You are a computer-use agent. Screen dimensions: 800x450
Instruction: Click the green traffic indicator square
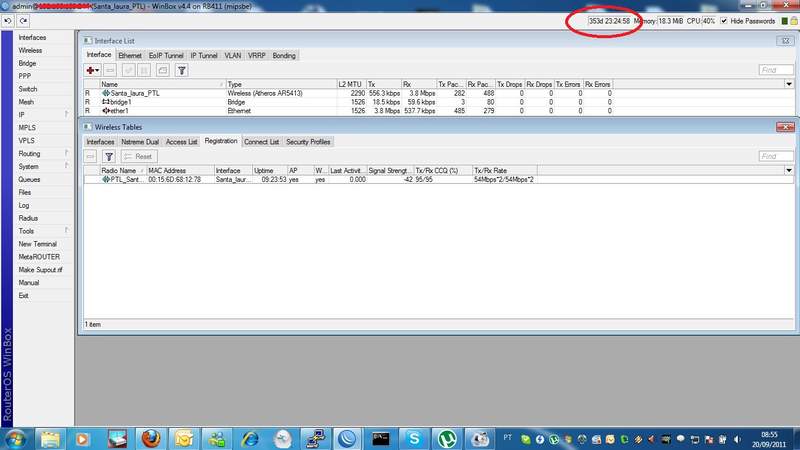pos(785,21)
